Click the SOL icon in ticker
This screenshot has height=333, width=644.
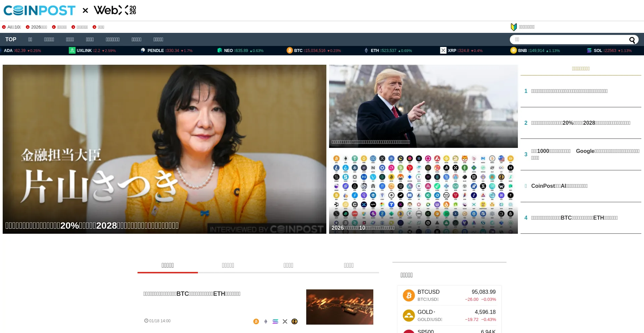tap(589, 50)
